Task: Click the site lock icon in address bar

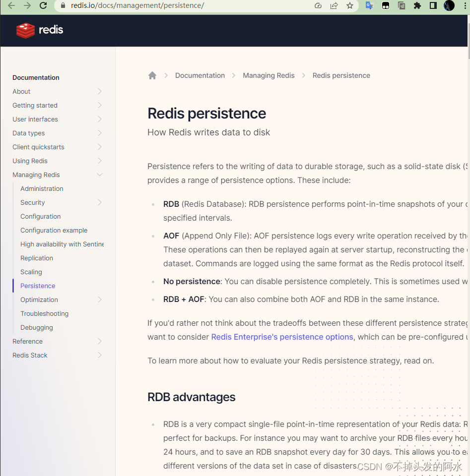Action: point(63,6)
